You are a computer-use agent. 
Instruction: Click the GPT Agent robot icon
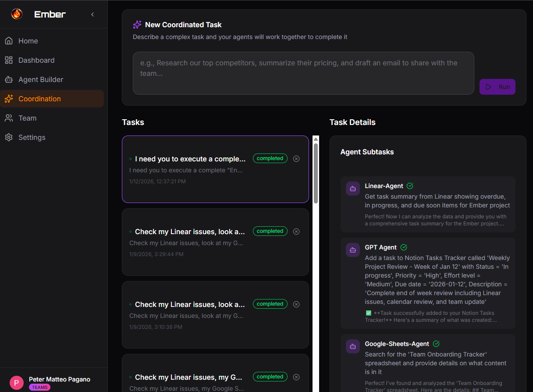(x=352, y=250)
